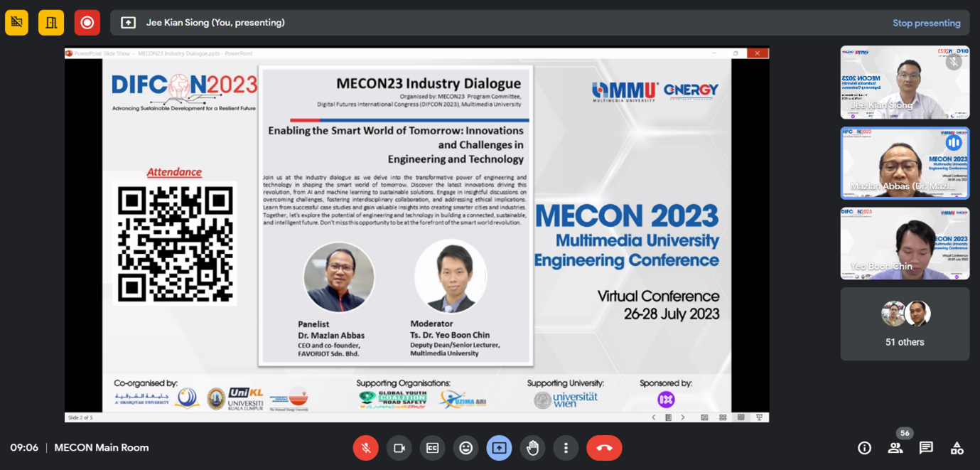Viewport: 980px width, 470px height.
Task: Leave the call with the red hang-up button
Action: coord(604,448)
